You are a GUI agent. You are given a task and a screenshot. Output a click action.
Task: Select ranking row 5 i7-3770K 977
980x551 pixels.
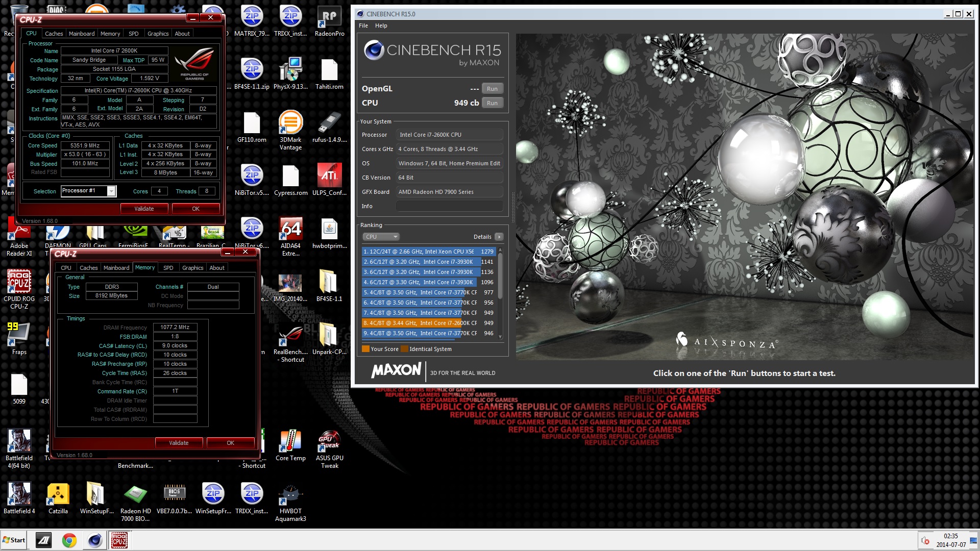tap(428, 292)
